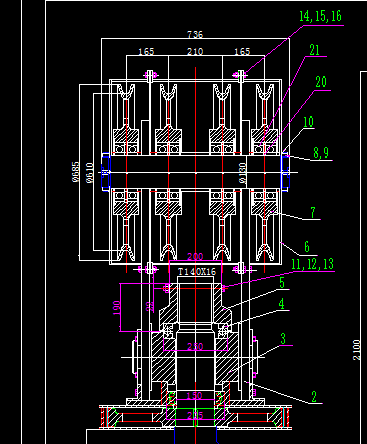Screen dimensions: 367x444
Task: Click the thread annotation "T140X16"
Action: pyautogui.click(x=197, y=272)
